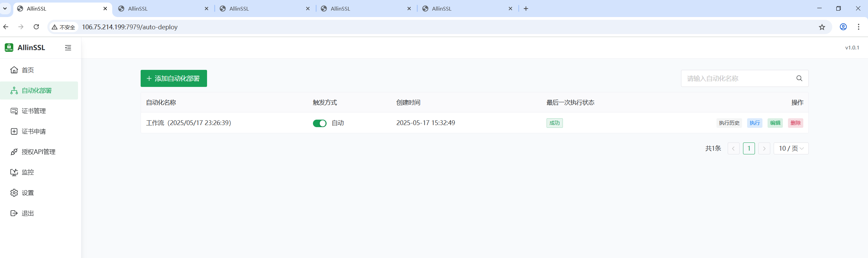Click 删除 to remove workflow
The image size is (868, 258).
795,123
